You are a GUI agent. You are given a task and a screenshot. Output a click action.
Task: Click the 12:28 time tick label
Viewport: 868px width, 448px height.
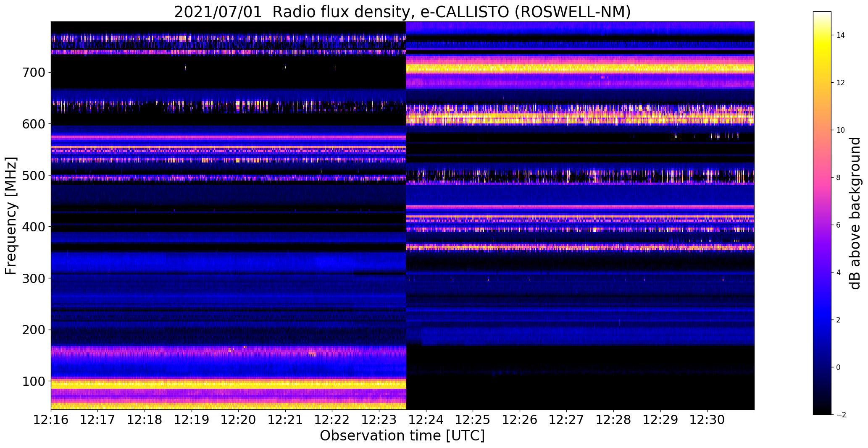click(613, 420)
